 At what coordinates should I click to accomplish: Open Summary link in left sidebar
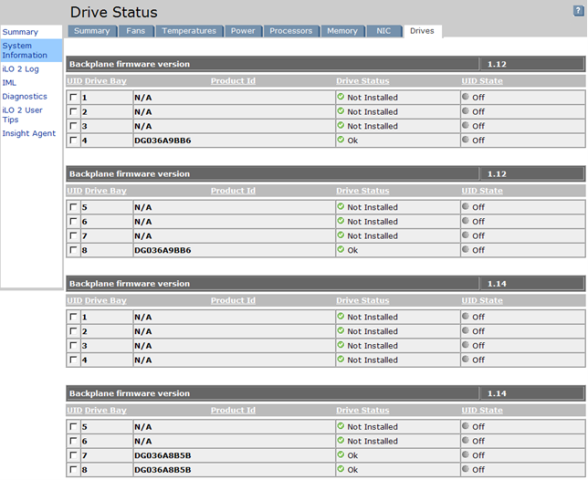point(20,32)
